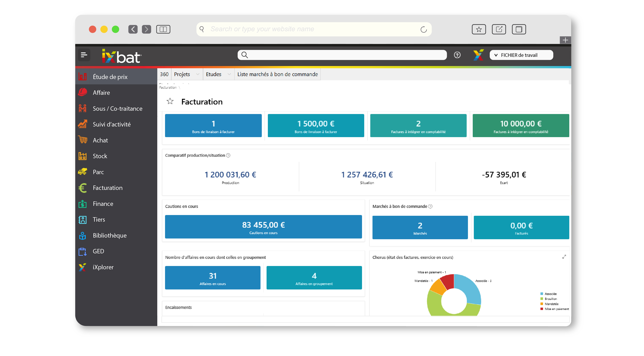Switch to the 360 tab
The image size is (644, 356).
[164, 74]
